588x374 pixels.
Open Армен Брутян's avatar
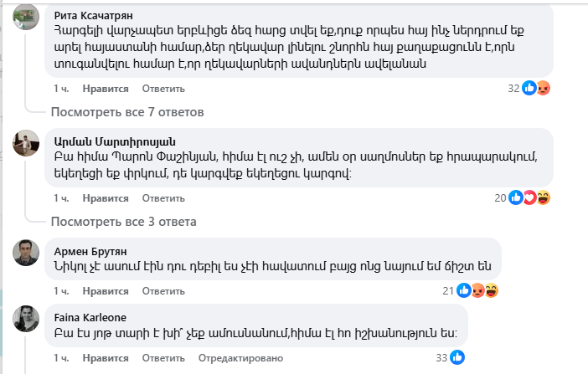pos(27,253)
